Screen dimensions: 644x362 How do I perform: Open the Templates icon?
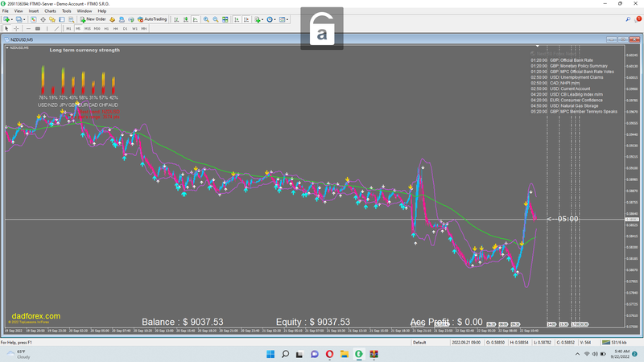click(x=282, y=19)
